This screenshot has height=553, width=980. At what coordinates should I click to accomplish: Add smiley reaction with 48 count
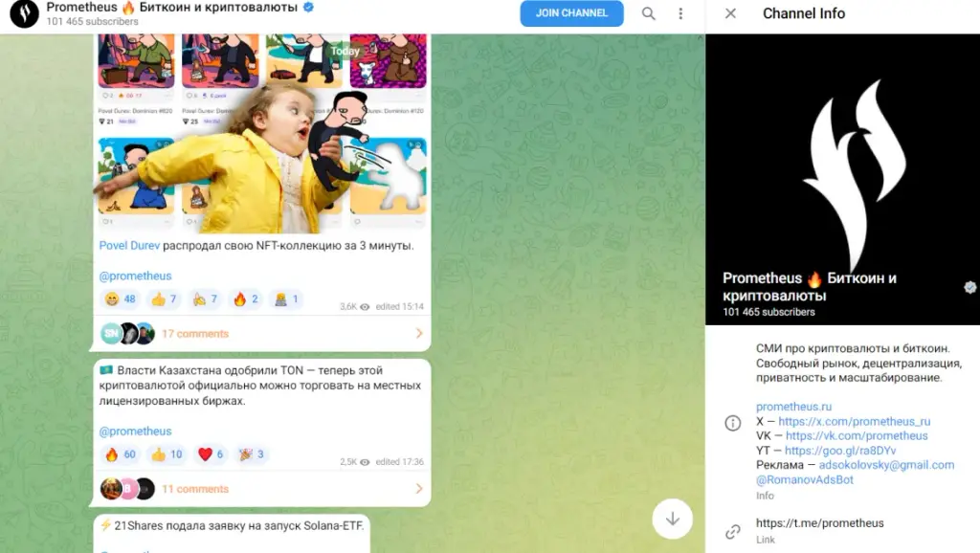pyautogui.click(x=120, y=299)
